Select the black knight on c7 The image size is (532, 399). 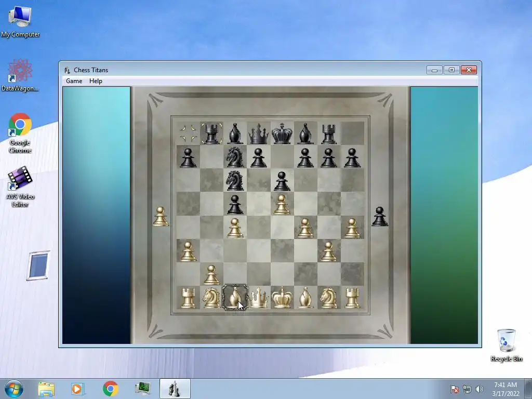pyautogui.click(x=235, y=157)
